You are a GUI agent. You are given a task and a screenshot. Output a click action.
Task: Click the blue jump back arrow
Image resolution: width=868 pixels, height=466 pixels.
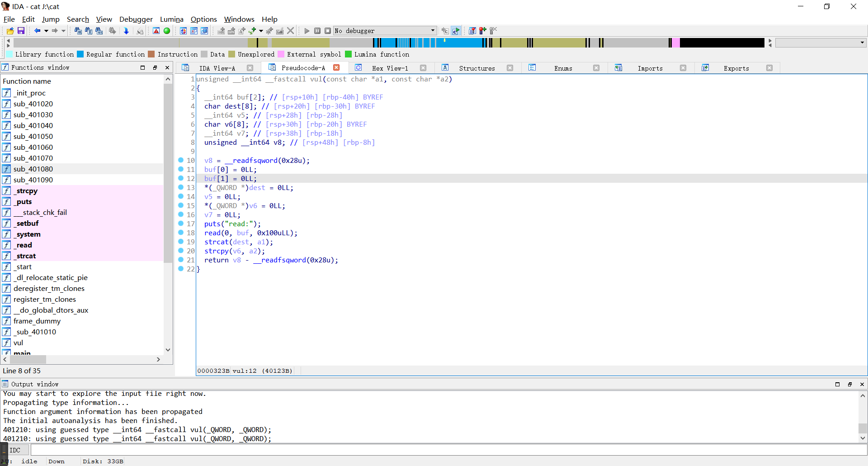point(37,31)
